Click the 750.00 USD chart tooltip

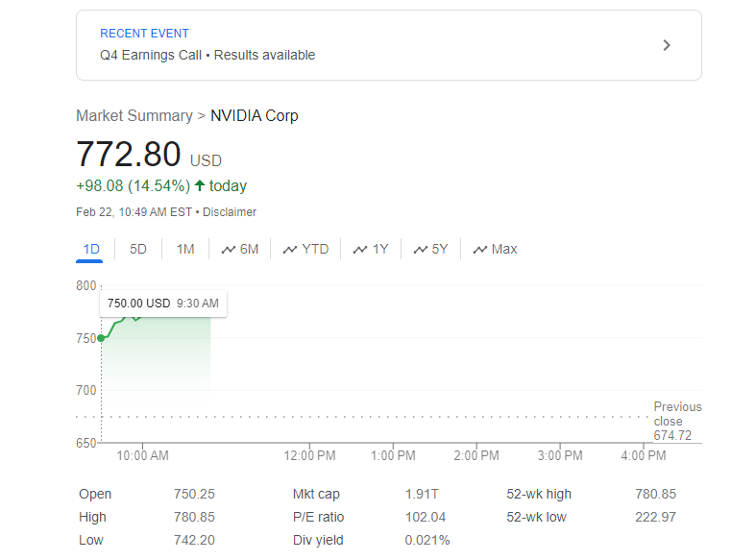pyautogui.click(x=162, y=304)
